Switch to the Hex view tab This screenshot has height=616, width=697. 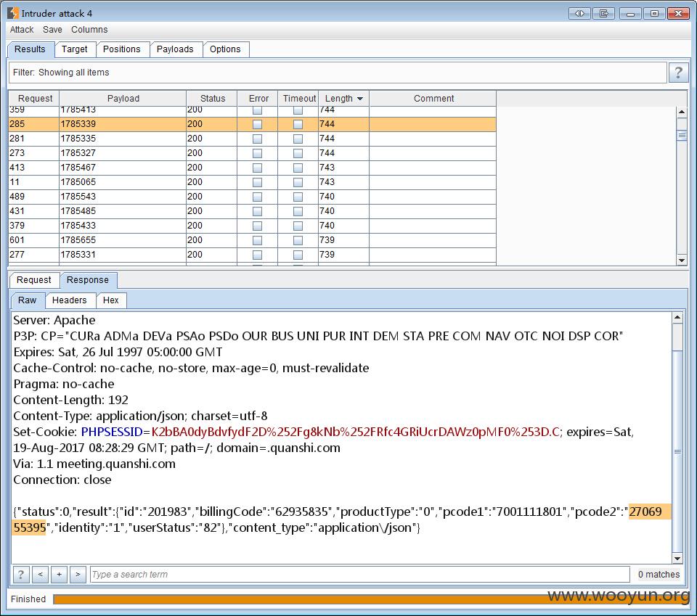tap(110, 300)
